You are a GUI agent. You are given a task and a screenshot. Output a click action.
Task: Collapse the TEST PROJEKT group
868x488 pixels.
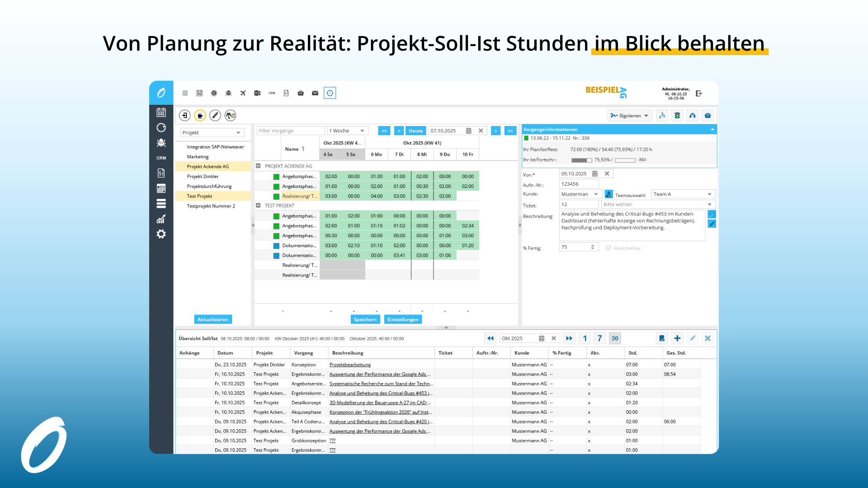point(259,205)
